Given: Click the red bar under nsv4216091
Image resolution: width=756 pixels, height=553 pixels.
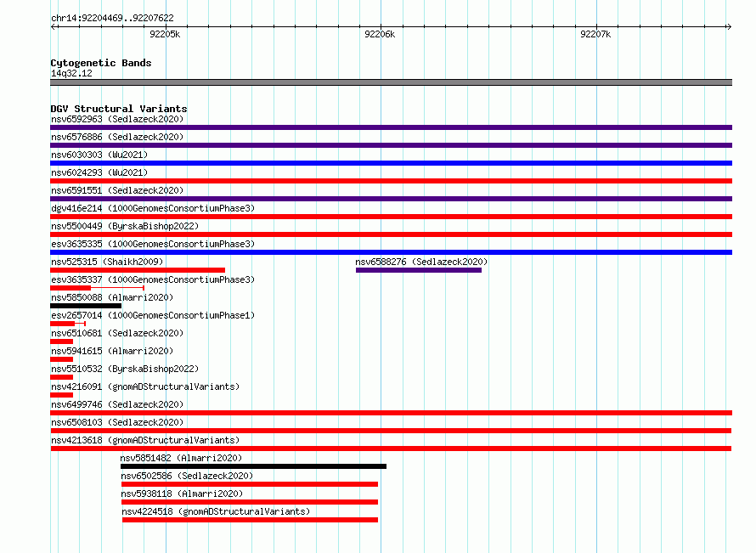Looking at the screenshot, I should coord(62,395).
